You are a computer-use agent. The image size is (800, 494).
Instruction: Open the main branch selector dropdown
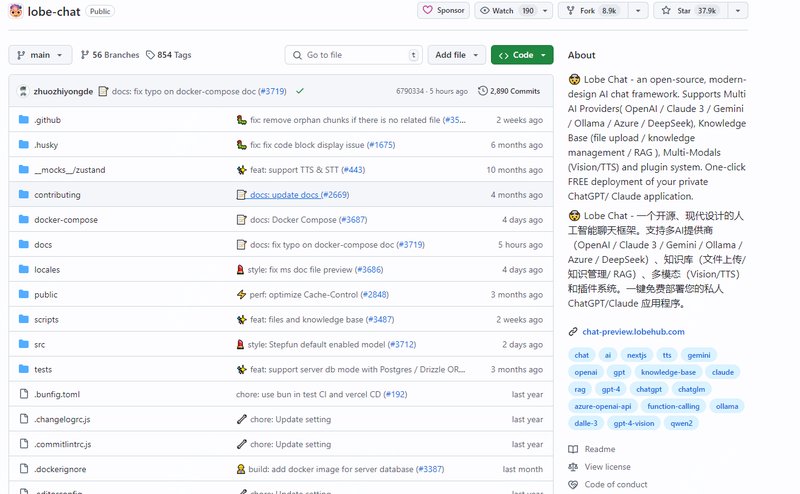pos(40,55)
